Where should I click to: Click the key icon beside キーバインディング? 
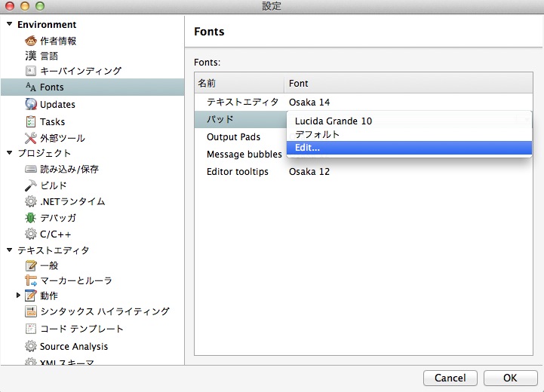30,71
